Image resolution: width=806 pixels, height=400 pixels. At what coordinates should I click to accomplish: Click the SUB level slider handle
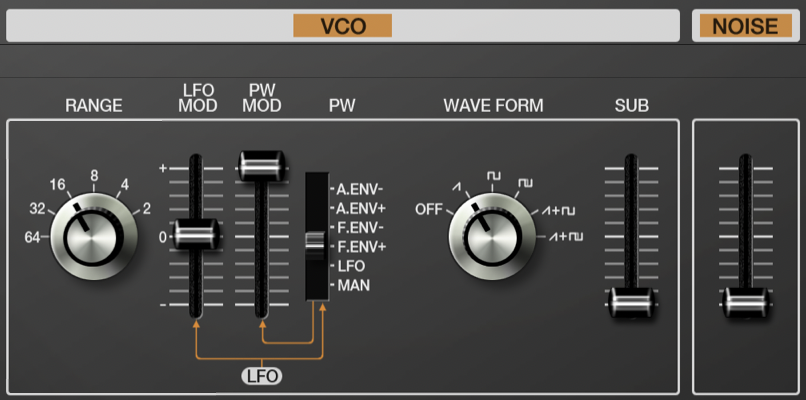click(x=631, y=302)
